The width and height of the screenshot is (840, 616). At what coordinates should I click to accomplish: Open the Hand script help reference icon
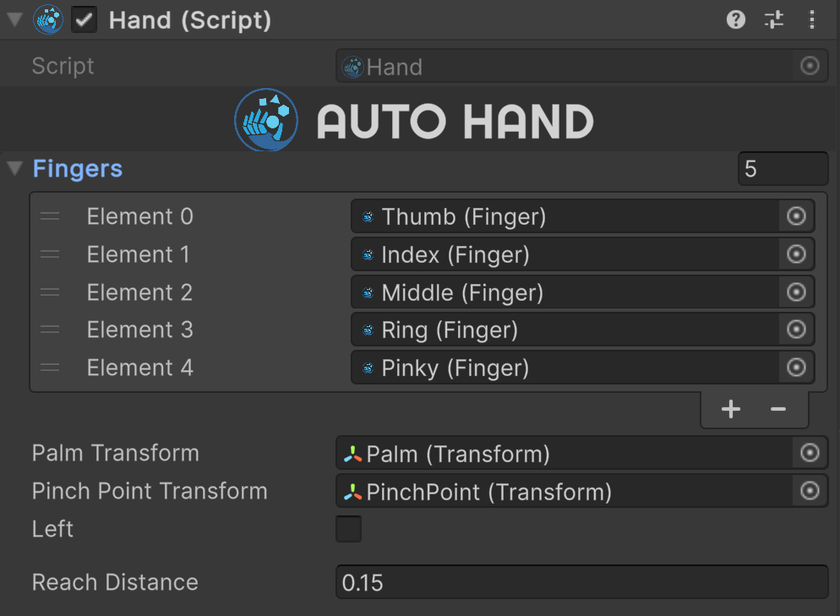coord(735,19)
